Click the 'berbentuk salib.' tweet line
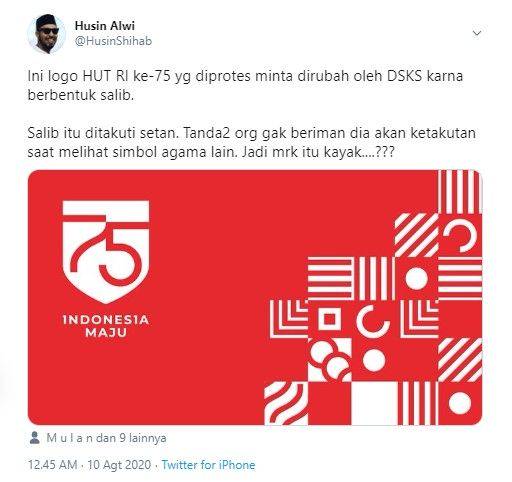 click(81, 95)
